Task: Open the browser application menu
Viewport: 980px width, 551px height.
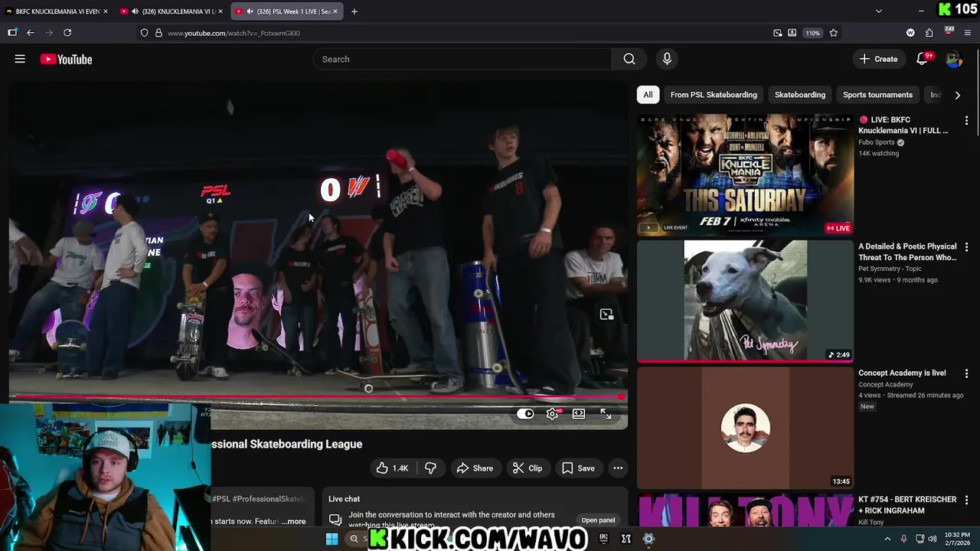Action: [x=968, y=33]
